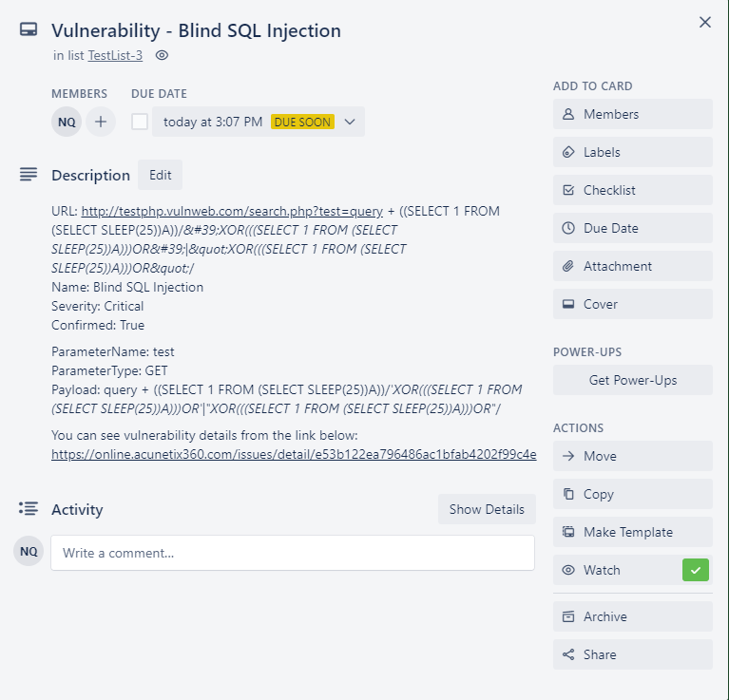Expand the due date dropdown chevron
This screenshot has height=700, width=729.
pyautogui.click(x=350, y=122)
